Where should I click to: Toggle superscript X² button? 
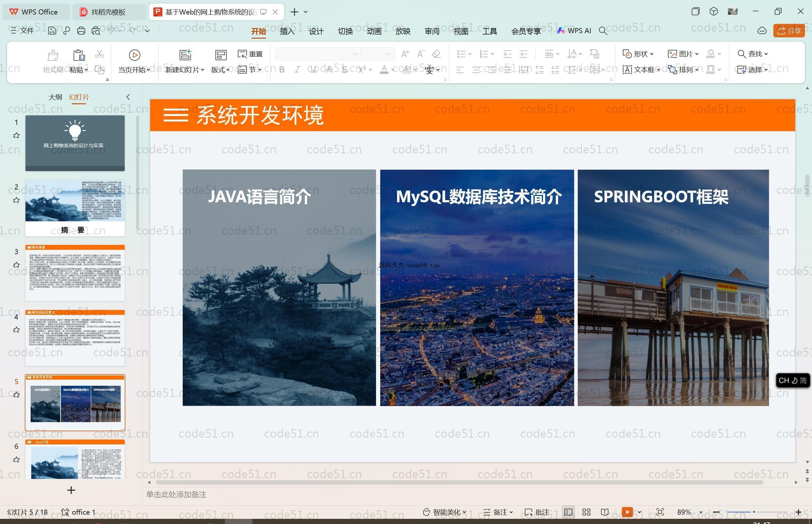362,69
